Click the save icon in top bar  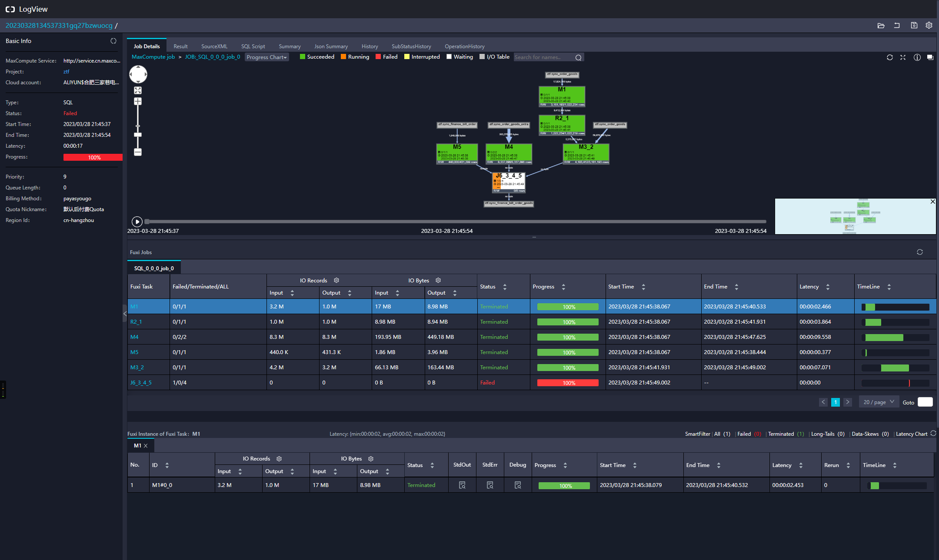pos(914,26)
